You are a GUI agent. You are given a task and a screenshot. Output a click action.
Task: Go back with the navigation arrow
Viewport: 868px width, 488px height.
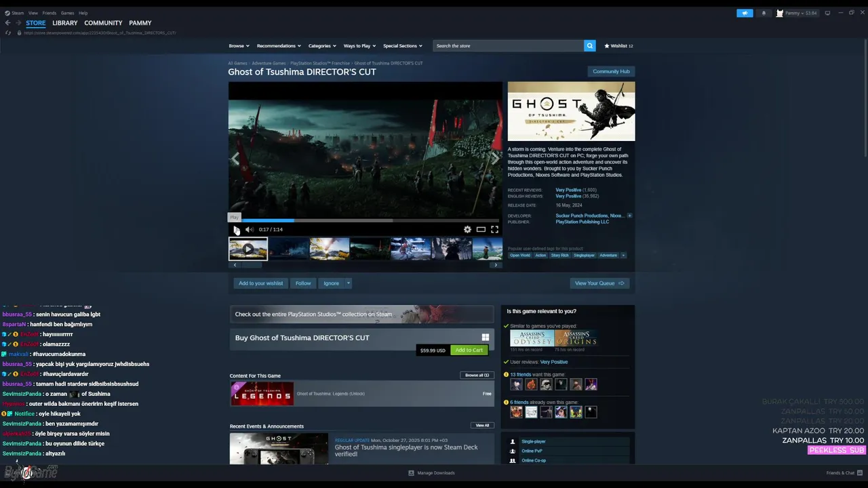click(7, 23)
